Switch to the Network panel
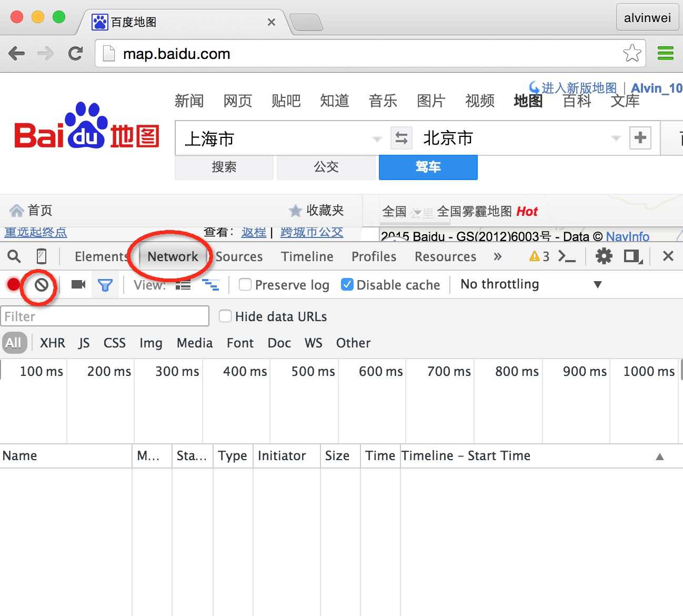The image size is (683, 616). pos(173,256)
